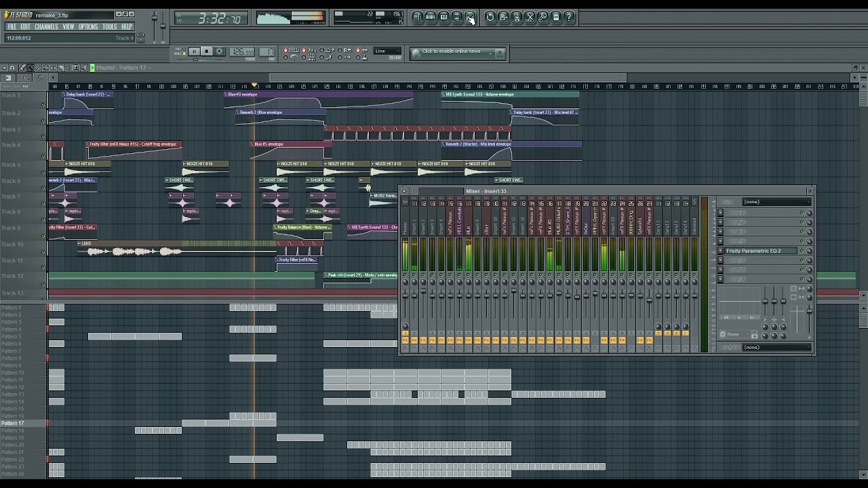The image size is (868, 488).
Task: Click the tempo display field
Action: [x=242, y=52]
